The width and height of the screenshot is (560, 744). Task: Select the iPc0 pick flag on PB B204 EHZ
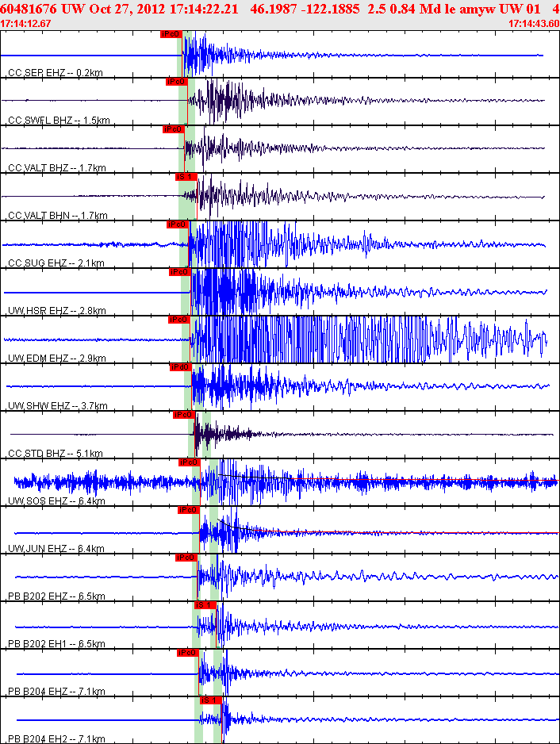(188, 653)
